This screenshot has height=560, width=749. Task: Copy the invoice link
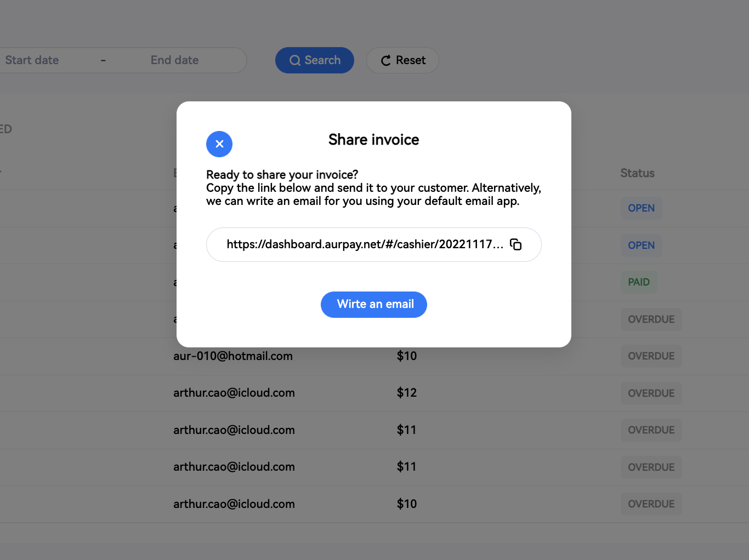(x=516, y=244)
